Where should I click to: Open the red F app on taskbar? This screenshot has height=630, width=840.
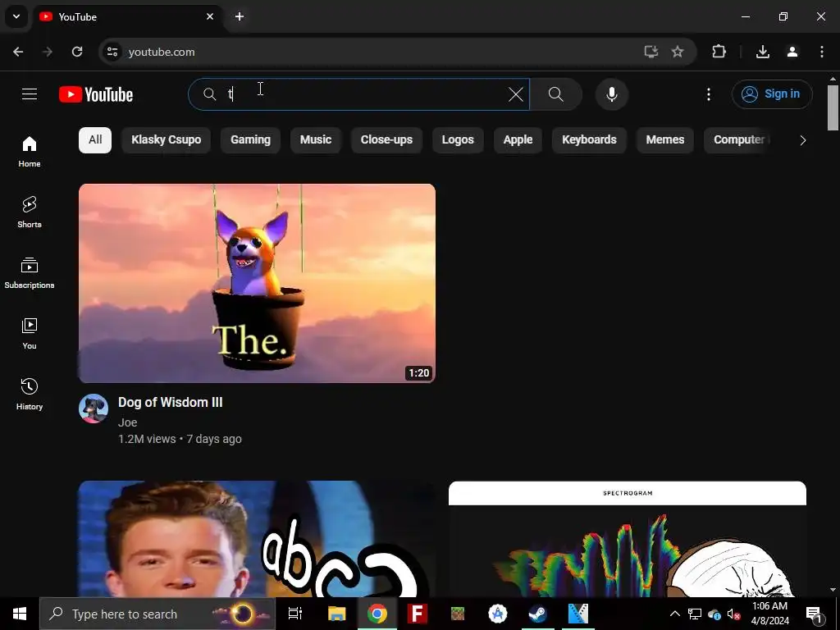(x=418, y=614)
